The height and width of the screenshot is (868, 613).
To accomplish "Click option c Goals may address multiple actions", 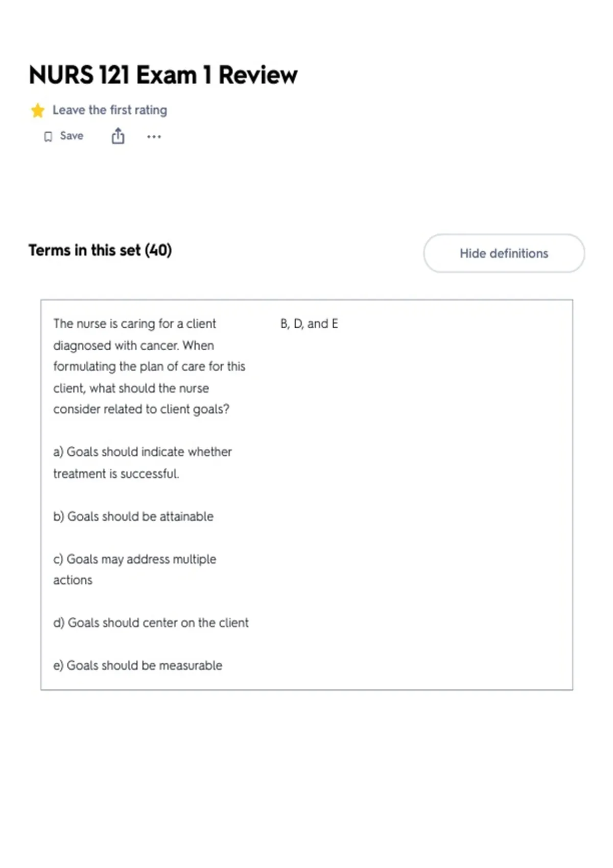I will click(135, 569).
